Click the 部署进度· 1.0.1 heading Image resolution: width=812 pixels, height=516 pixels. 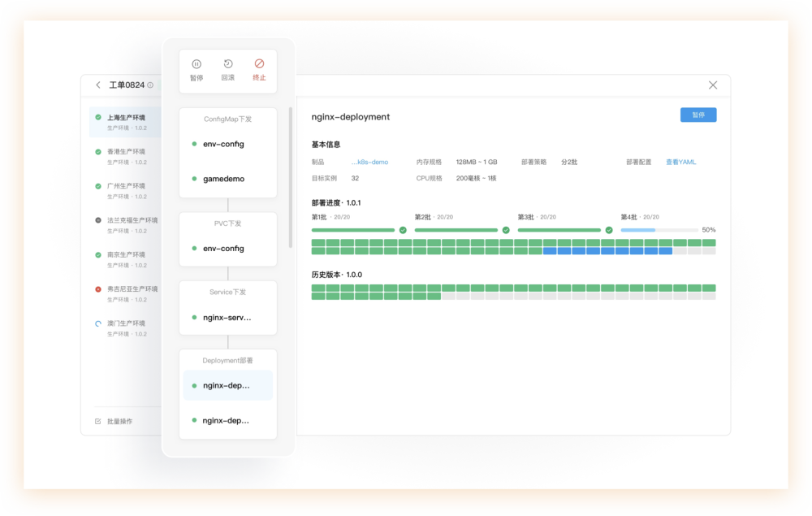336,202
